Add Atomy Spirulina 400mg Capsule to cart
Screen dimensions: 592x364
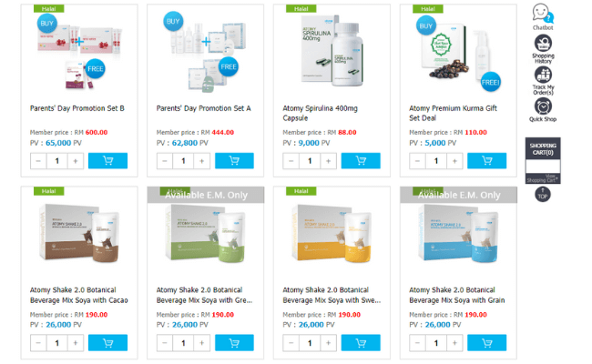pyautogui.click(x=361, y=161)
